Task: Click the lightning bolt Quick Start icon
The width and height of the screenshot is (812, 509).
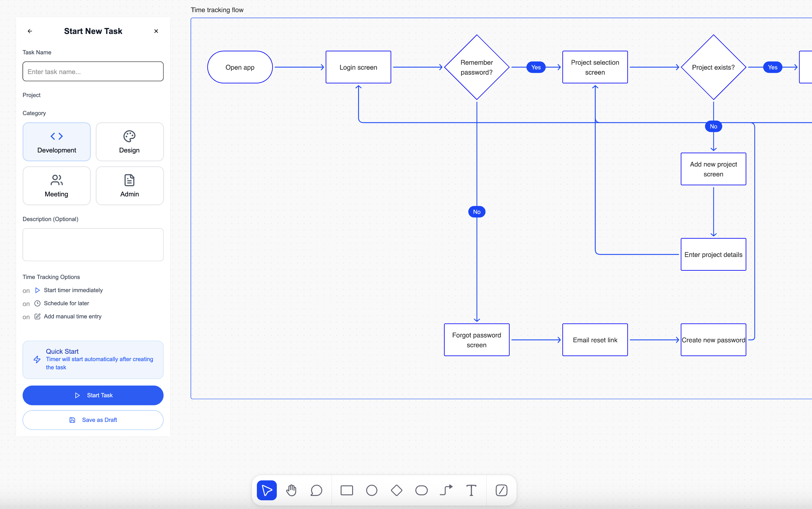Action: pos(37,360)
